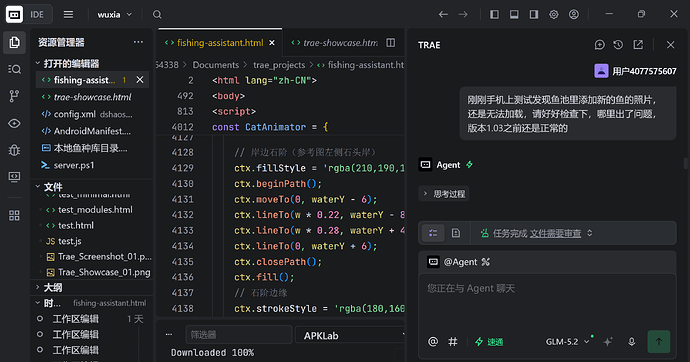Open the AndroidManifest file entry
This screenshot has width=690, height=362.
pos(92,131)
